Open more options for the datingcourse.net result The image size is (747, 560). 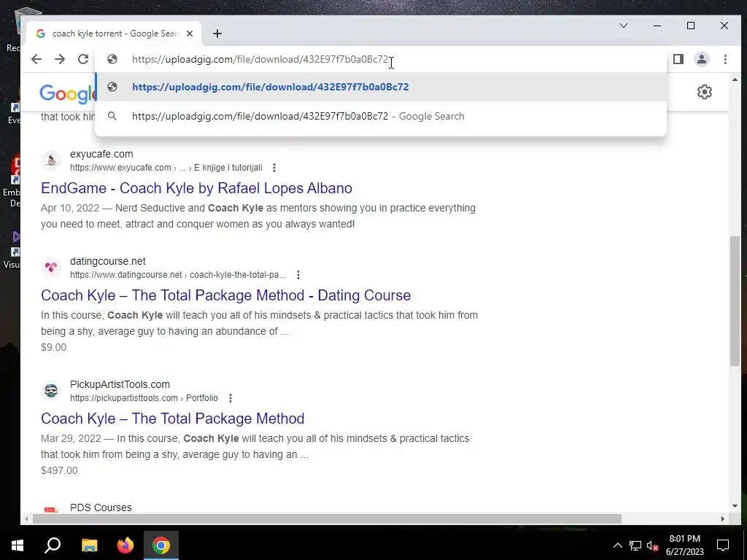click(298, 275)
